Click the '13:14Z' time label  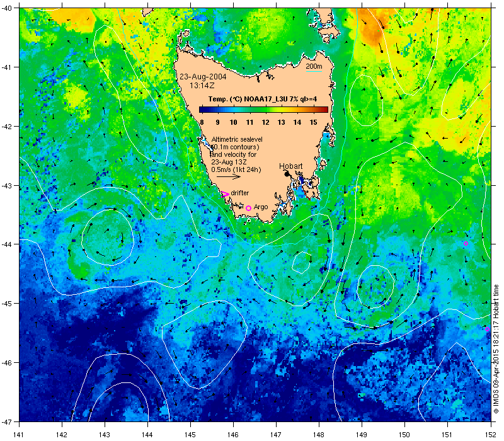[202, 86]
